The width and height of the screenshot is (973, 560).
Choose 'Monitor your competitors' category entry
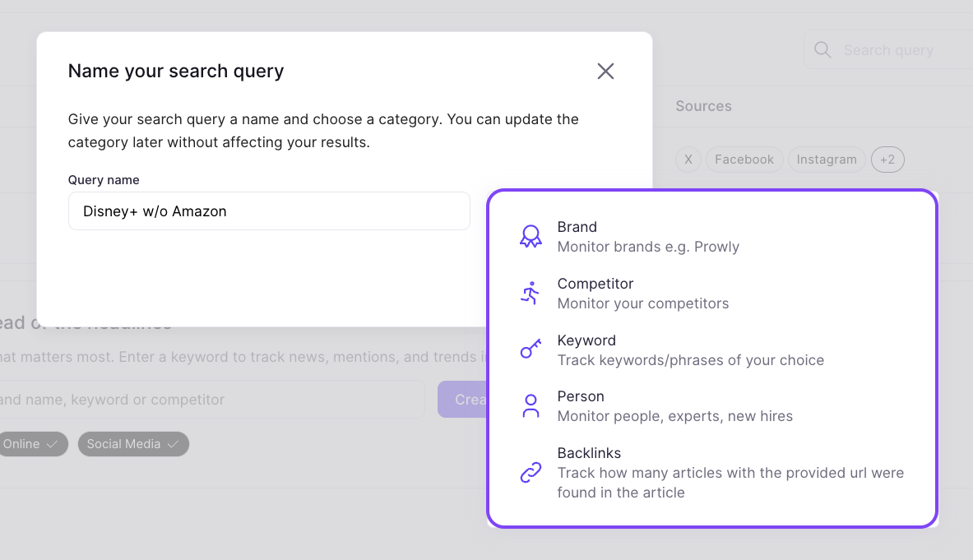point(642,303)
